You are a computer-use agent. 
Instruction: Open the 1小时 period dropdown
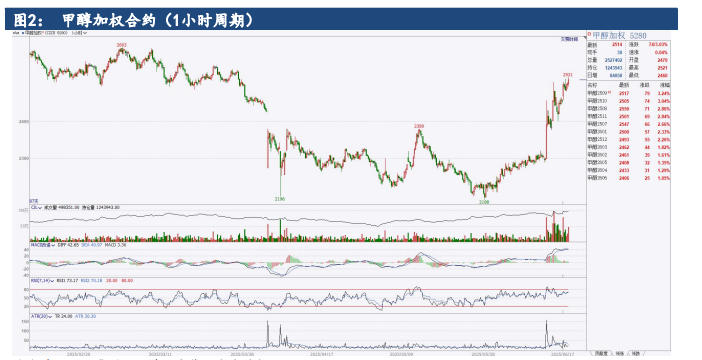pyautogui.click(x=79, y=33)
